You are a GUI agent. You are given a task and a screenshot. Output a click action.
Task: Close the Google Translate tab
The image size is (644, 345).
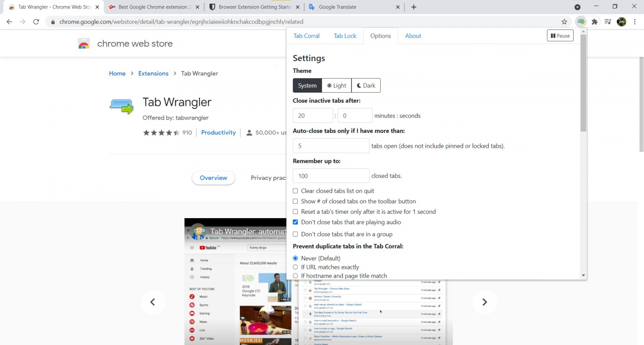click(398, 7)
